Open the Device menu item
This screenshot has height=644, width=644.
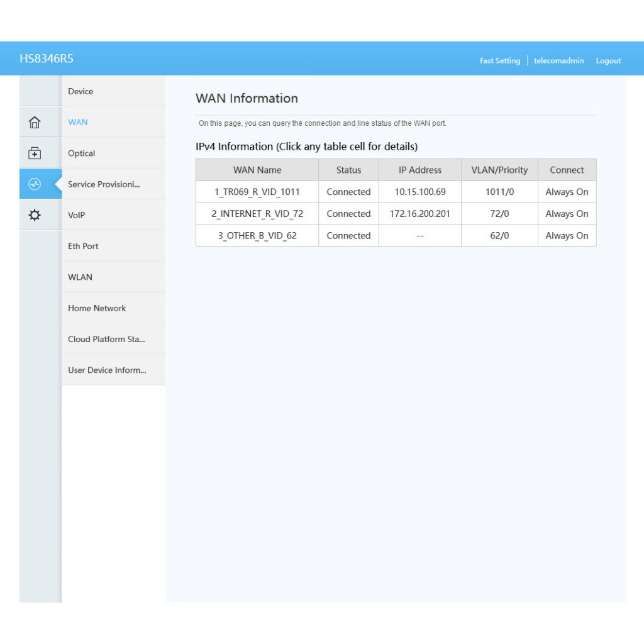[80, 92]
